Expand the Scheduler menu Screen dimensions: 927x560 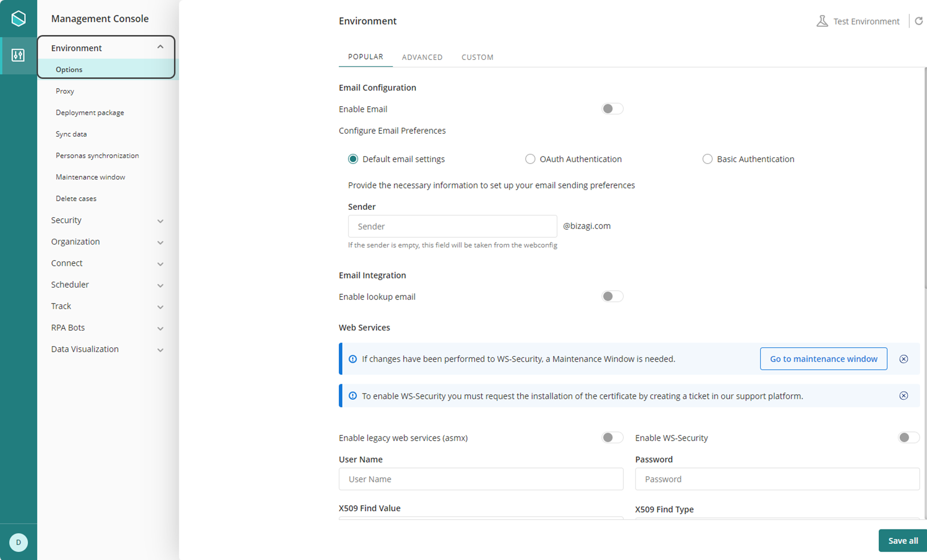107,284
